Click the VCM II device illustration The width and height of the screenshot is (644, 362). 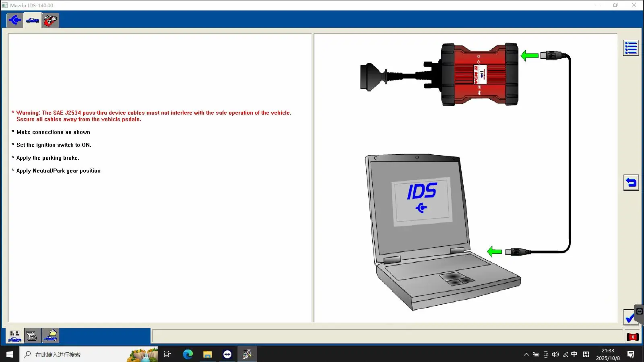click(x=479, y=74)
